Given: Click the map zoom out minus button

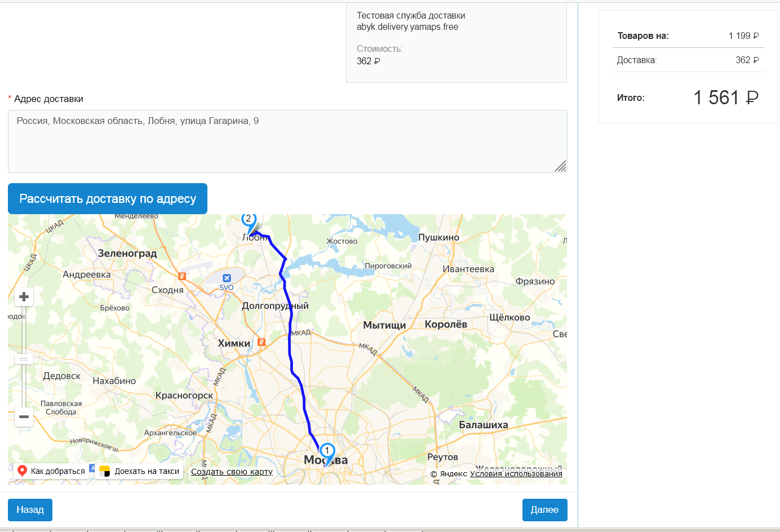Looking at the screenshot, I should click(24, 416).
